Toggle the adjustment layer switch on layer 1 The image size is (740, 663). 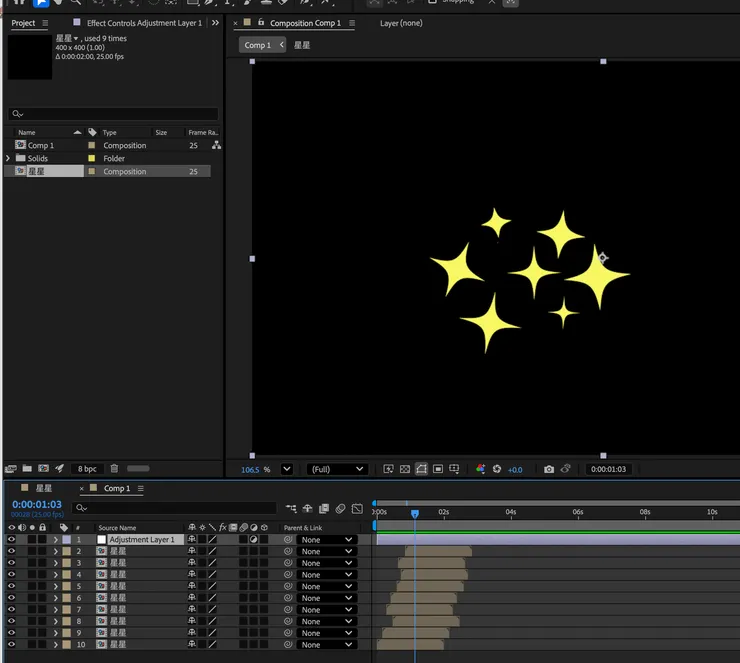pyautogui.click(x=254, y=540)
